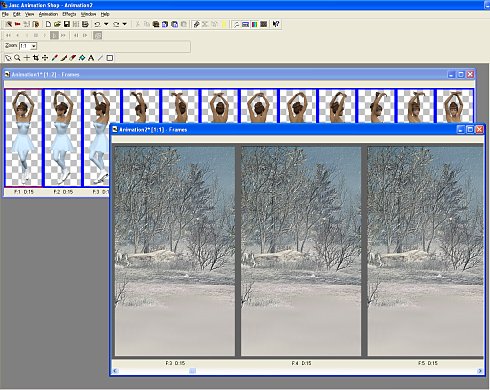Create a new animation with New icon
490x390 pixels.
tap(48, 24)
